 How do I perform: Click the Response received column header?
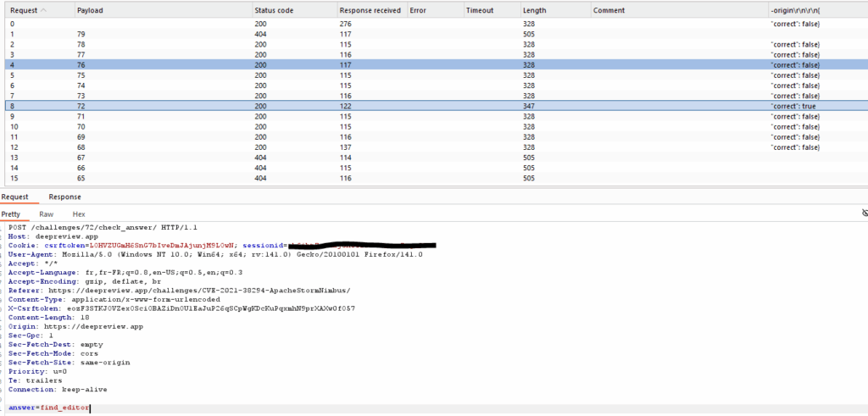point(369,10)
